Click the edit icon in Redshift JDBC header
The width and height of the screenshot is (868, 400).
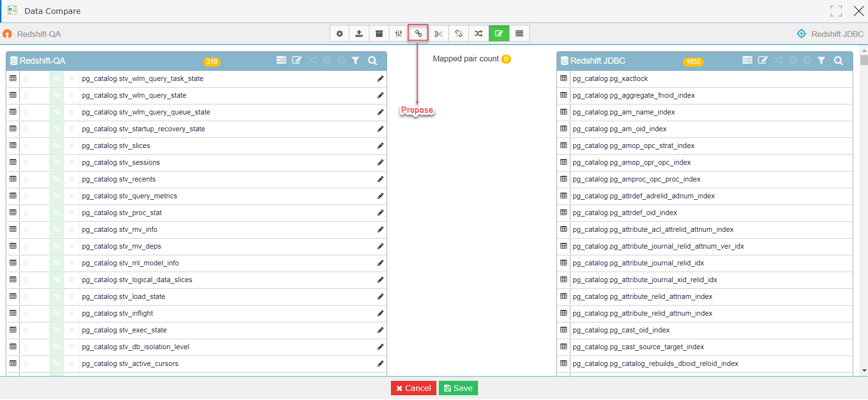[763, 60]
